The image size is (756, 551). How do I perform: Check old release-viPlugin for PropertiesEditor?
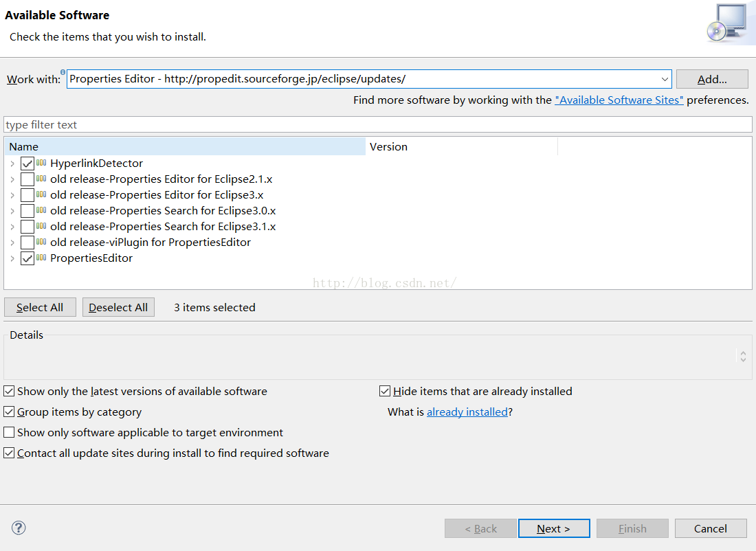pos(27,243)
